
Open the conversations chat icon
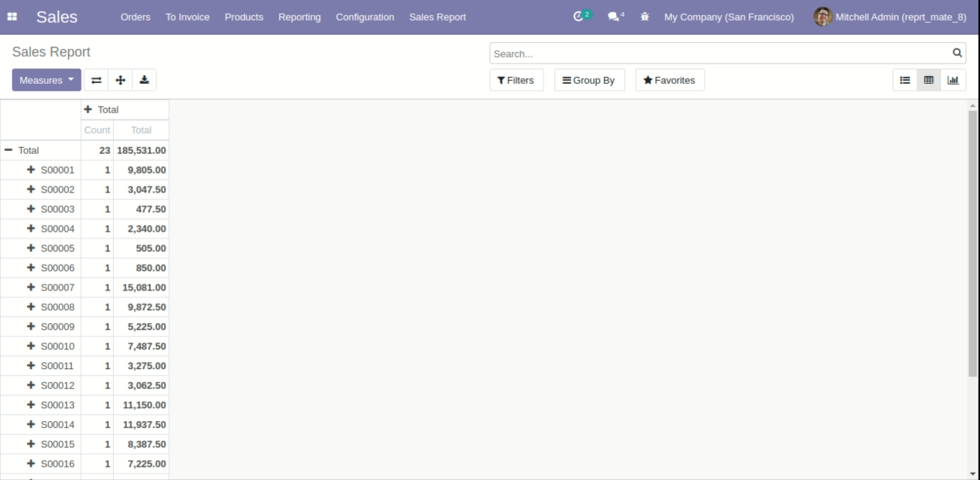click(614, 17)
